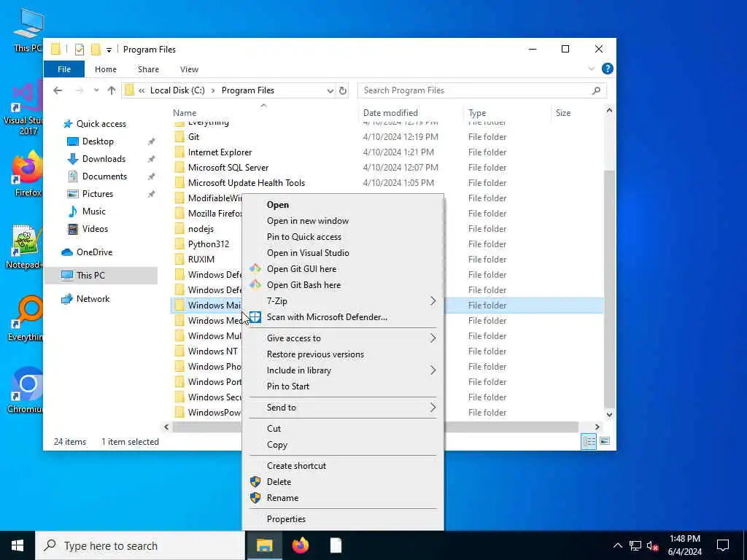Click the horizontal scrollbar right arrow
Viewport: 747px width, 560px height.
coord(597,427)
